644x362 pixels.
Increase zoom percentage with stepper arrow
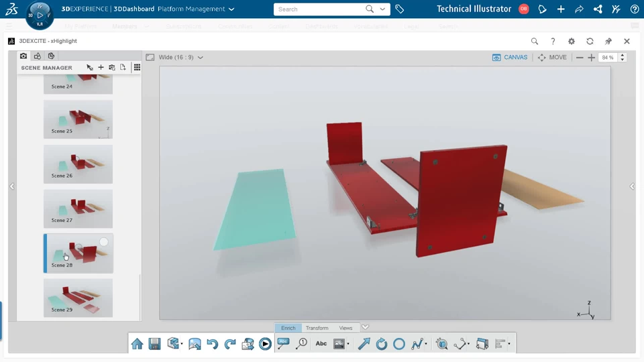[623, 55]
